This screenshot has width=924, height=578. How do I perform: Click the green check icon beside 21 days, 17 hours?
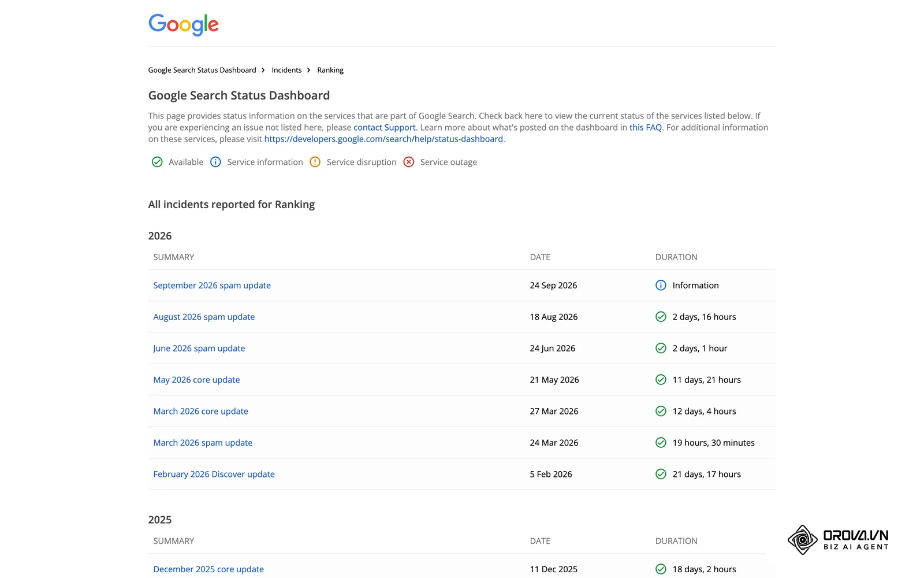661,474
